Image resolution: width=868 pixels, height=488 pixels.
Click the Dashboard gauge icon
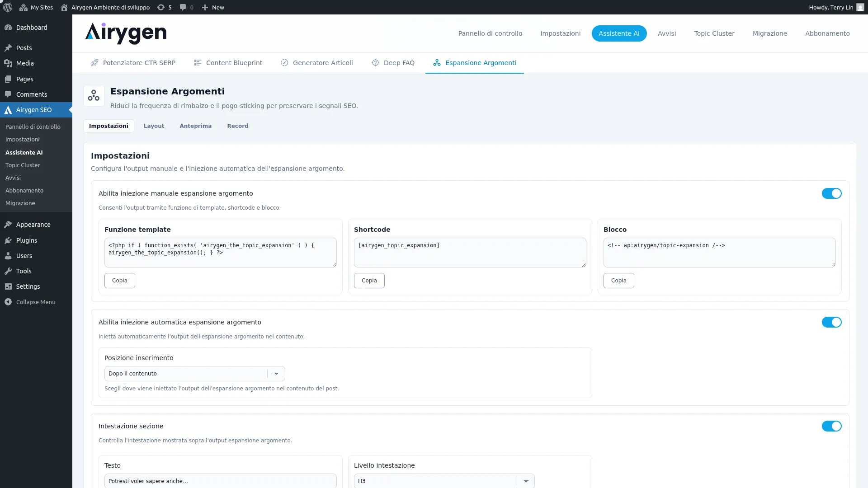[8, 28]
